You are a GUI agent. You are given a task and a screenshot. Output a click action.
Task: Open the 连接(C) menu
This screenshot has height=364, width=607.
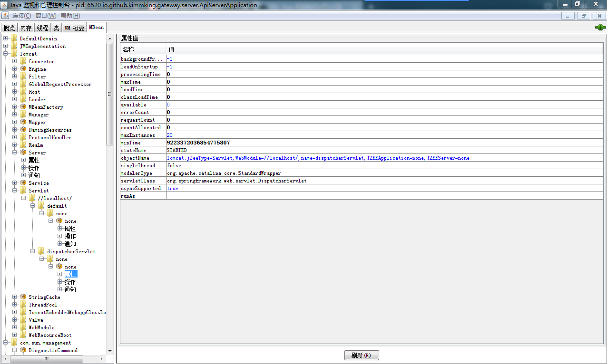[21, 16]
